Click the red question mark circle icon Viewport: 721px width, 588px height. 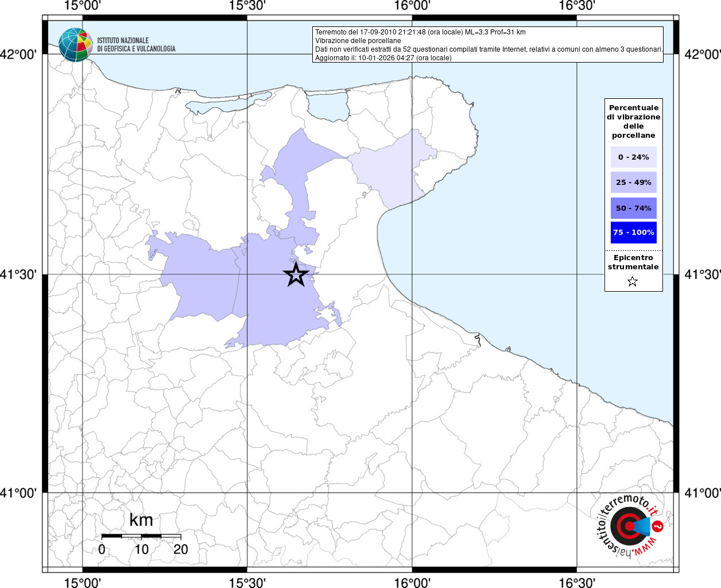coord(658,525)
